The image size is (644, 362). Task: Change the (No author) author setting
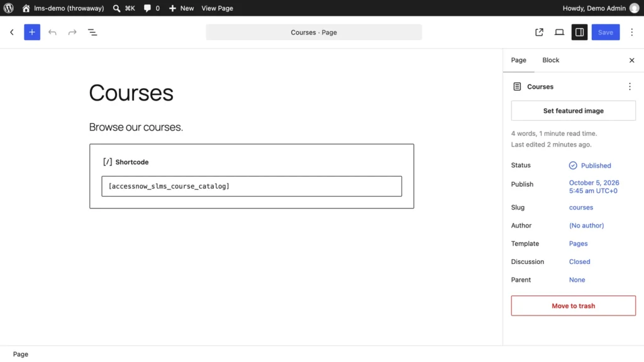click(x=586, y=226)
